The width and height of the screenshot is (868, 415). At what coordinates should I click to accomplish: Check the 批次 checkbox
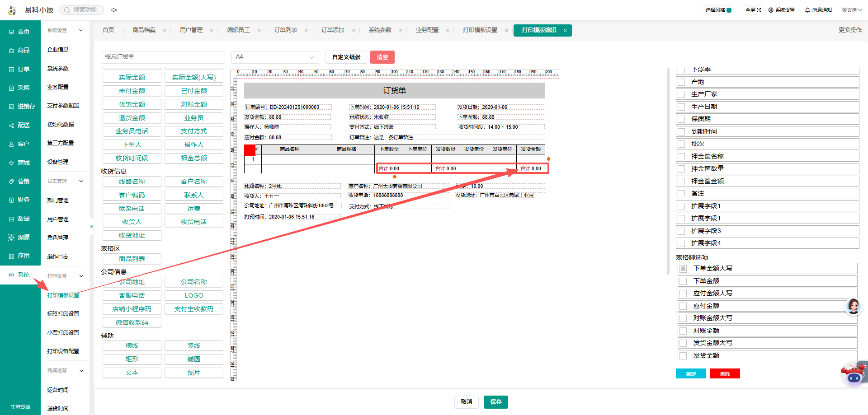pos(681,144)
